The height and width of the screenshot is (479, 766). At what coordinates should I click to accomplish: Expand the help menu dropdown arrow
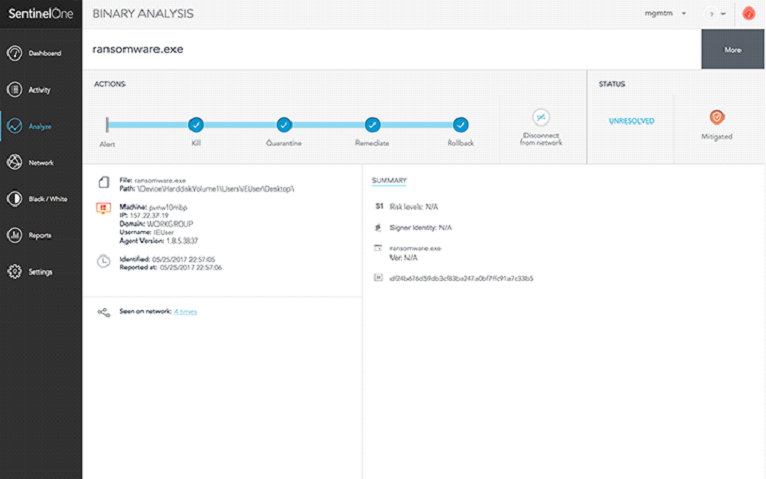pos(723,14)
